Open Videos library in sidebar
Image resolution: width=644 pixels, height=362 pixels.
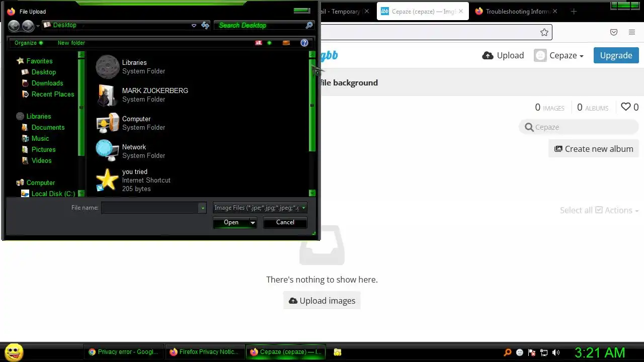[x=41, y=160]
